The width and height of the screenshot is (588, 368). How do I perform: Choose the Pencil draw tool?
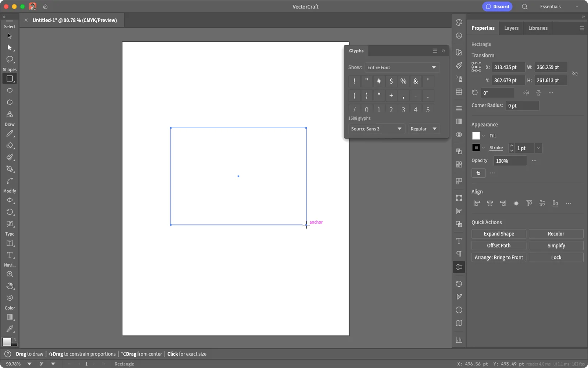click(x=10, y=134)
